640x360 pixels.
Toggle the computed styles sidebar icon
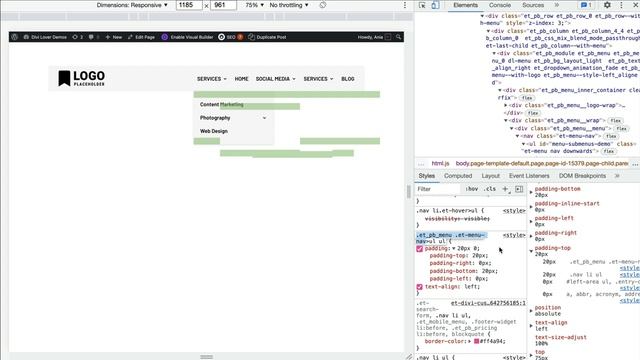point(519,189)
